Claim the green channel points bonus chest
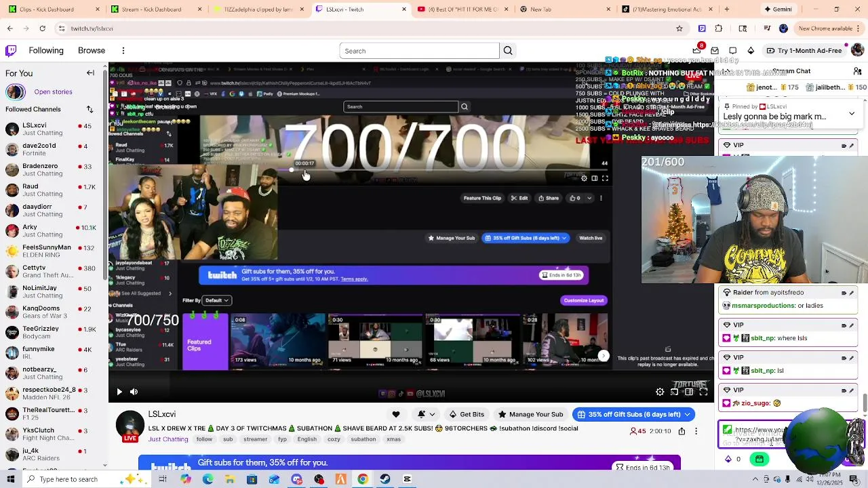The height and width of the screenshot is (488, 868). point(759,459)
